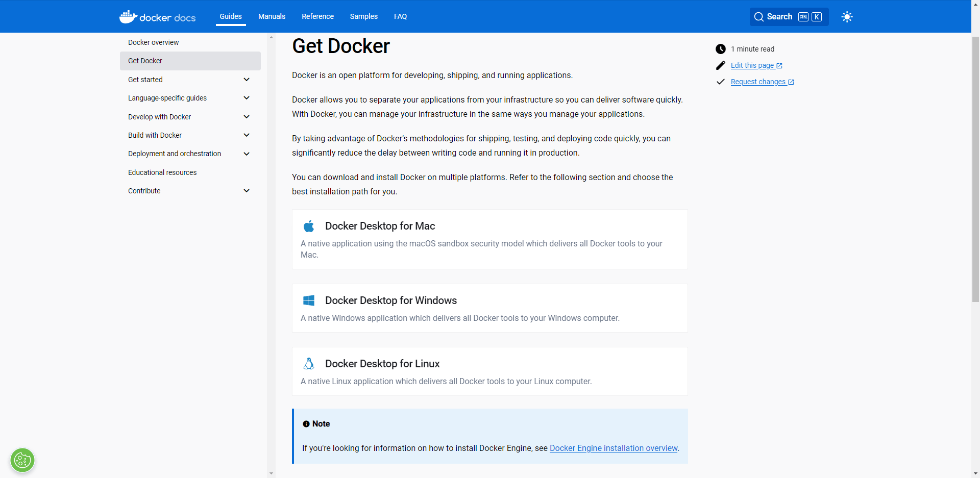
Task: Expand Build with Docker chevron
Action: tap(247, 135)
